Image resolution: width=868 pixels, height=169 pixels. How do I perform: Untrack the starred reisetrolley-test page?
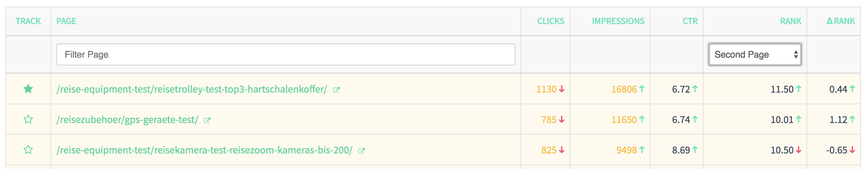tap(28, 89)
